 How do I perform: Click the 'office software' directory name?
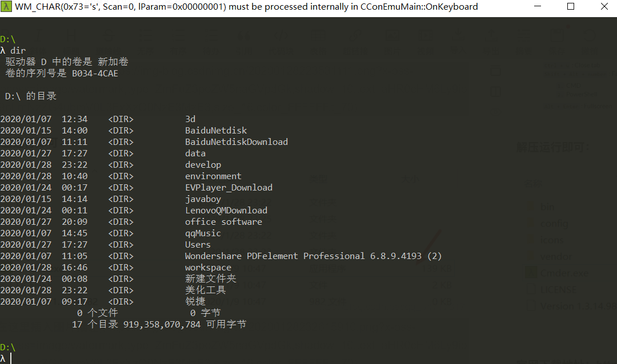[x=223, y=222]
